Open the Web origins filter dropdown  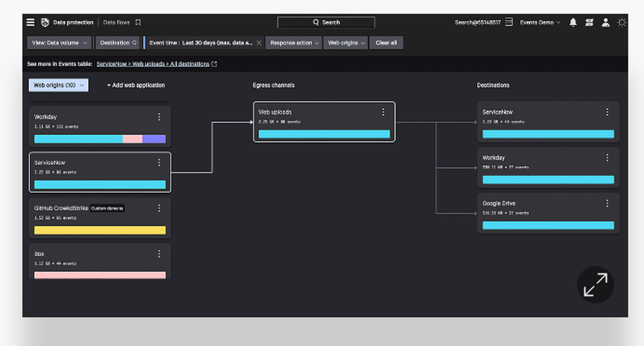tap(345, 43)
